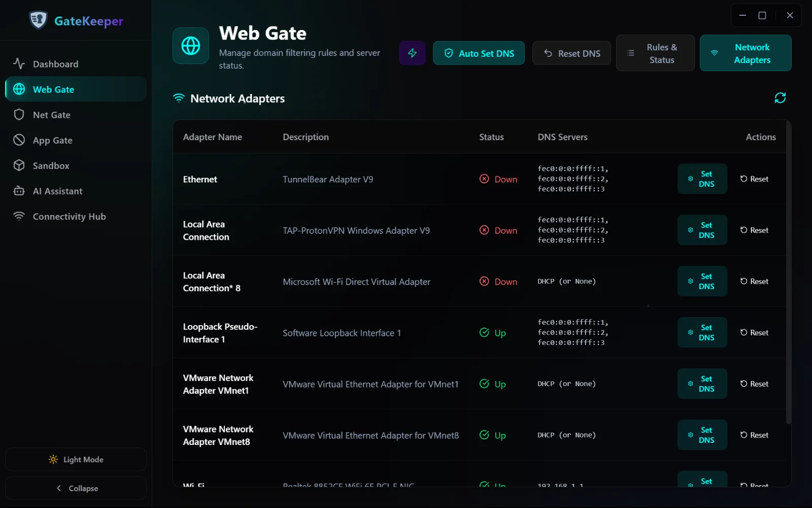
Task: Open Connectivity Hub
Action: coord(76,216)
